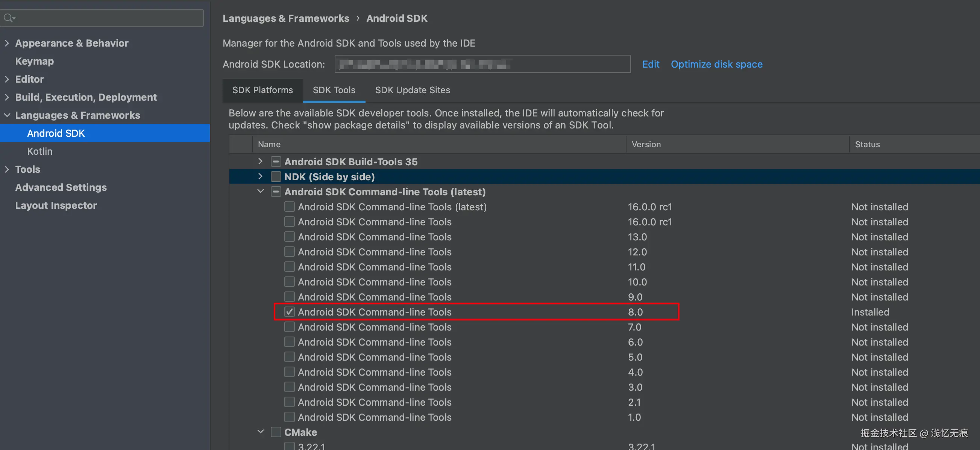Check Command-line Tools version 13.0 box
980x450 pixels.
coord(290,237)
